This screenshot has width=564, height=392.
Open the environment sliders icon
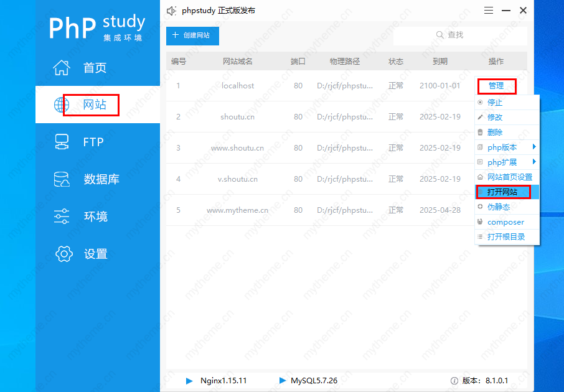(62, 217)
